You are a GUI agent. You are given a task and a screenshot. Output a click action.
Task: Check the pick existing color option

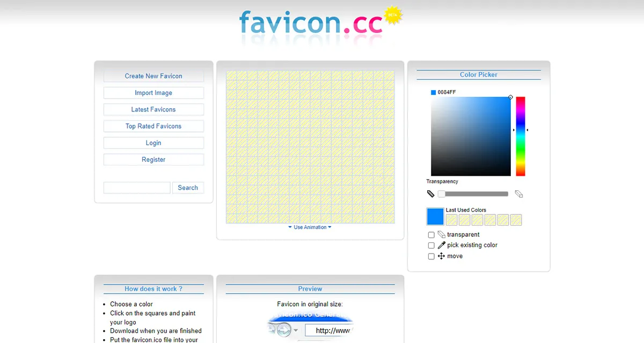[431, 245]
